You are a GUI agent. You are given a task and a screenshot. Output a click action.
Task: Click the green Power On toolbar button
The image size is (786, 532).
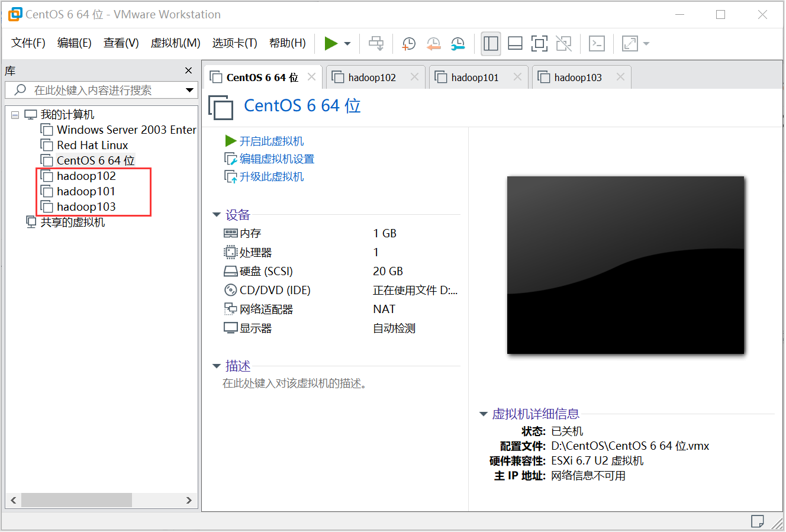pyautogui.click(x=331, y=43)
